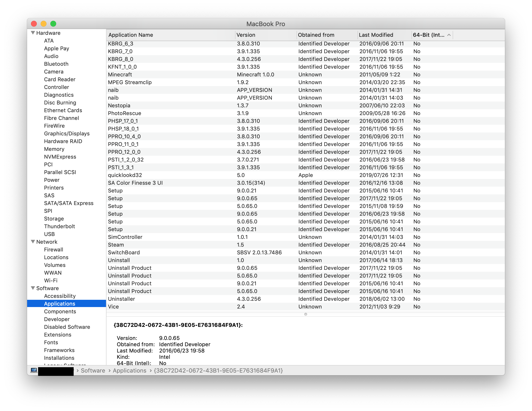Click the computer icon in path bar

tap(34, 370)
